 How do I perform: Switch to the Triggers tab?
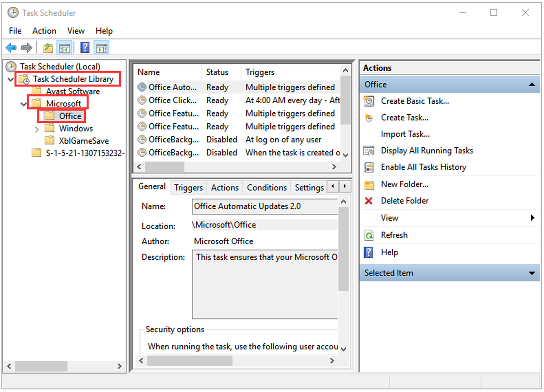(189, 188)
